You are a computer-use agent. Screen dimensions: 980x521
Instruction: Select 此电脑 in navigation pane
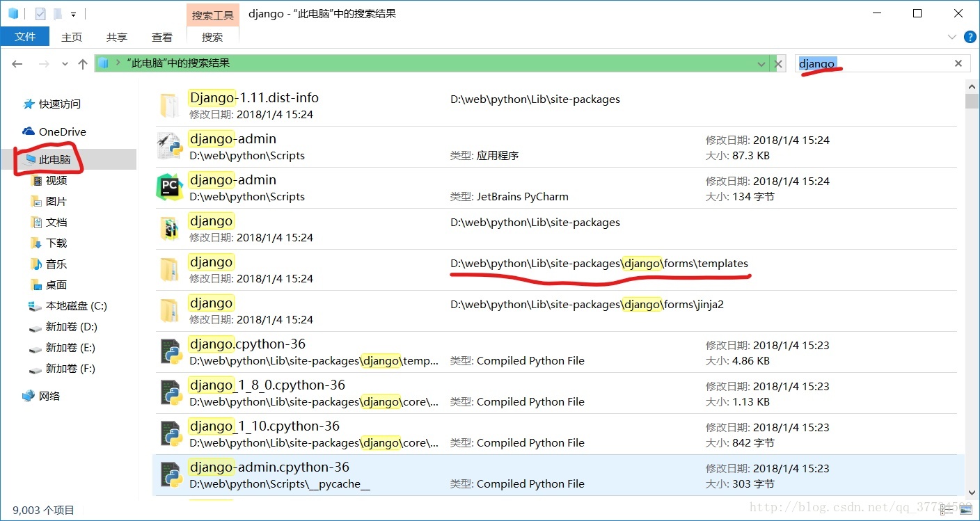tap(54, 160)
